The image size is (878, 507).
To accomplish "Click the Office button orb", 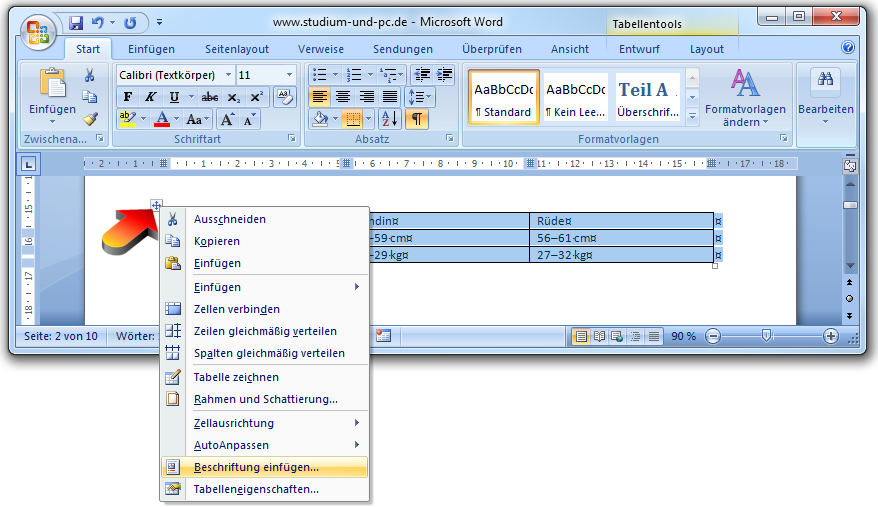I will pos(38,31).
